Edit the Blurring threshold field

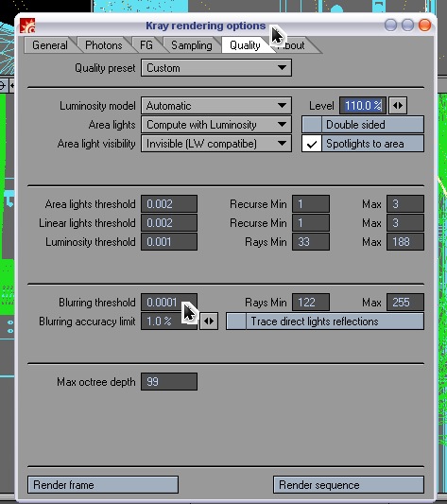(169, 303)
